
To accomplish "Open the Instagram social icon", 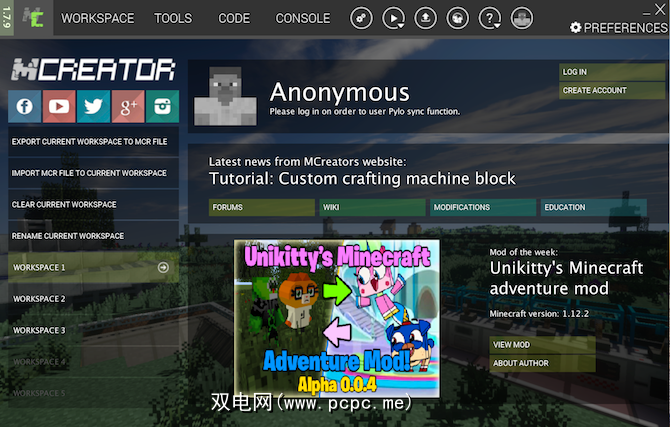I will pyautogui.click(x=162, y=106).
